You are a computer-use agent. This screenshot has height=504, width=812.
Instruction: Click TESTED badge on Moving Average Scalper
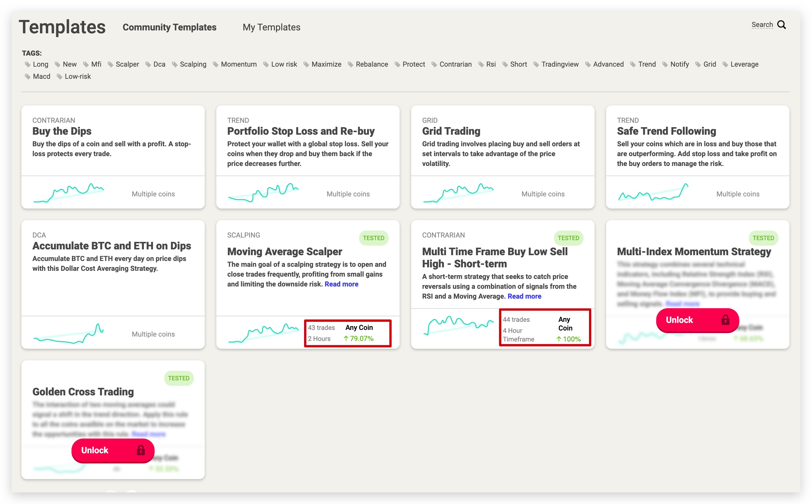click(x=374, y=238)
